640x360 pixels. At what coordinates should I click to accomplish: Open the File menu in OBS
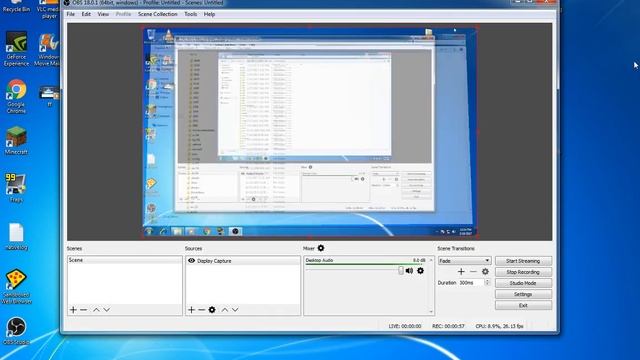point(71,14)
